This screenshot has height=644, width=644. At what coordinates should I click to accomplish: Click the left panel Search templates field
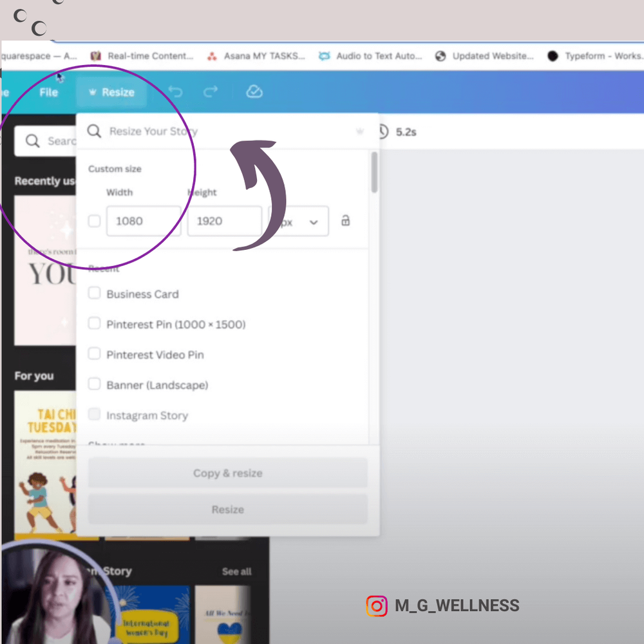click(46, 141)
